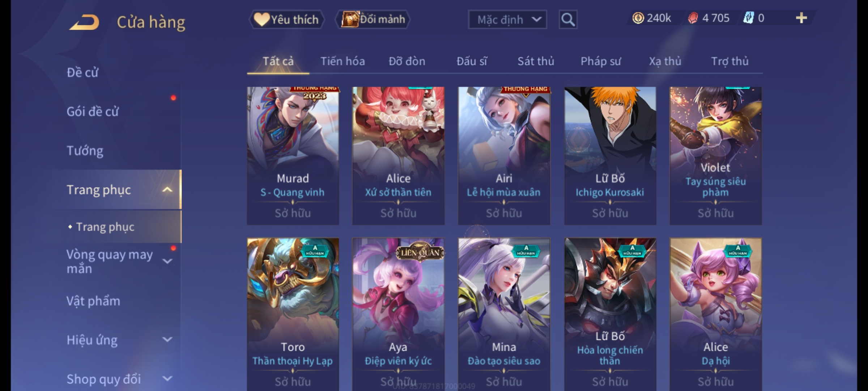868x391 pixels.
Task: Select Murad S - Quang vinh skin card
Action: (x=293, y=156)
